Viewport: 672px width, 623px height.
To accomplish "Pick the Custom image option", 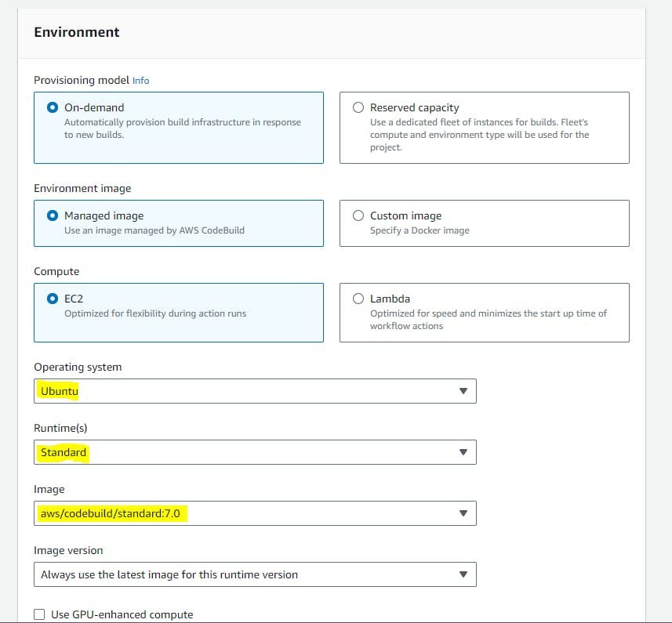I will tap(358, 216).
